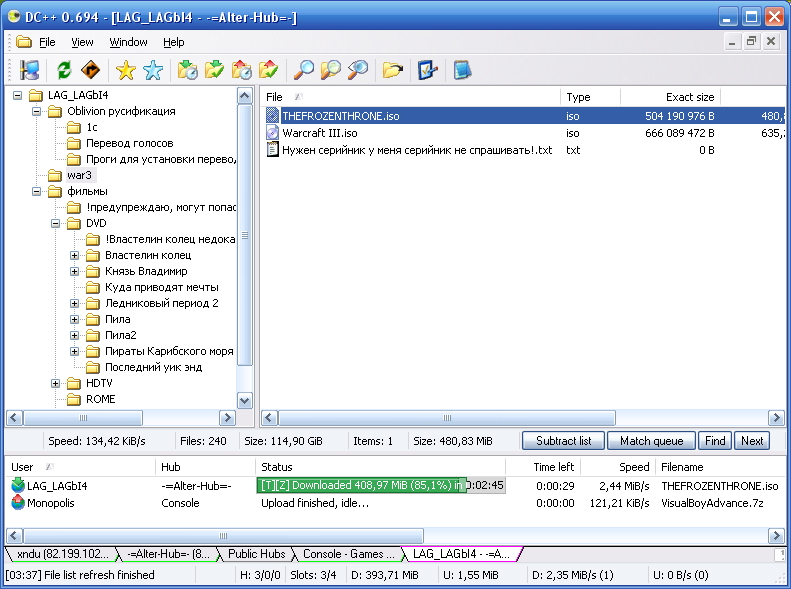Collapse the DVD folder node
This screenshot has height=589, width=791.
coord(56,223)
